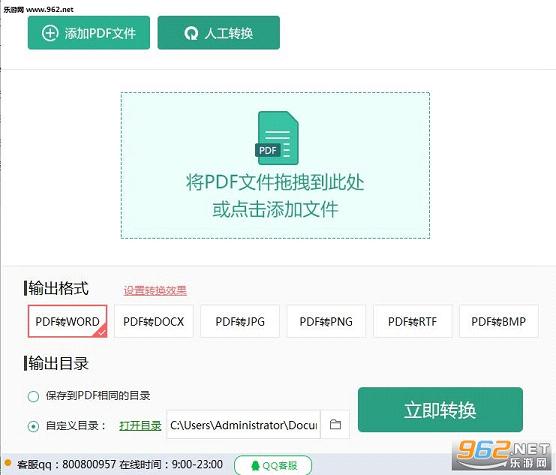Screen dimensions: 556x475
Task: Choose PDF转JPG output format
Action: [x=240, y=321]
